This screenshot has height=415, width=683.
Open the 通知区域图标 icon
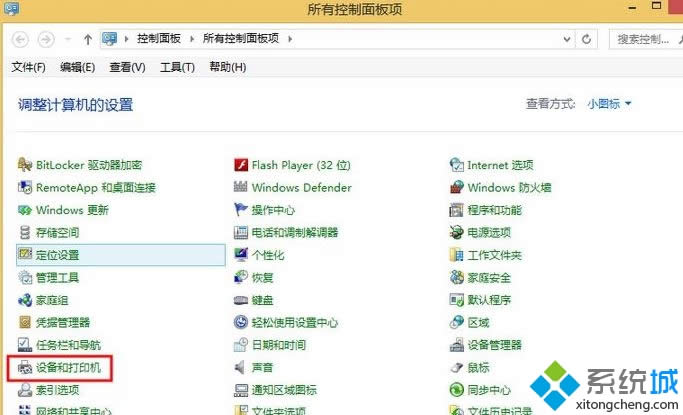(241, 390)
